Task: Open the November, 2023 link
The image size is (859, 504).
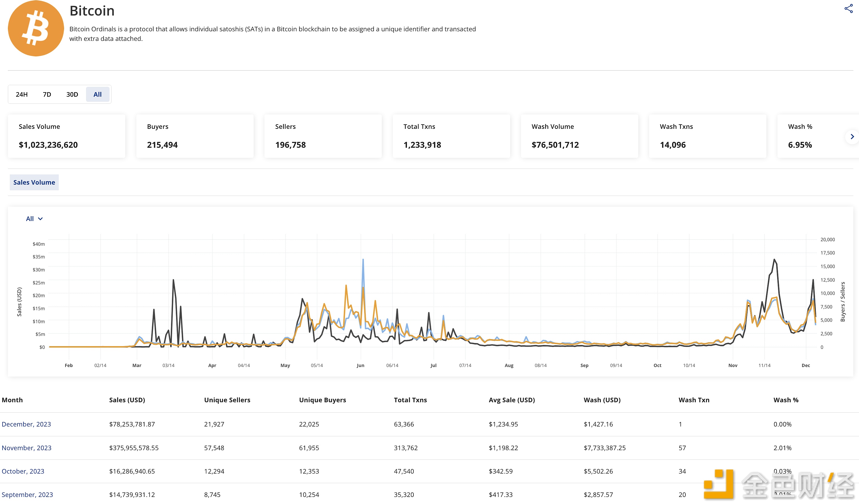Action: (27, 448)
